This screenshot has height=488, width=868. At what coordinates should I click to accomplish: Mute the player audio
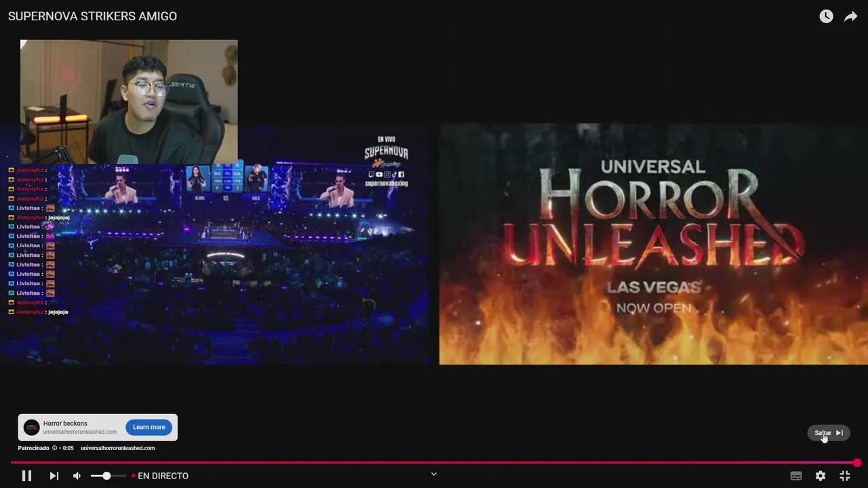77,476
